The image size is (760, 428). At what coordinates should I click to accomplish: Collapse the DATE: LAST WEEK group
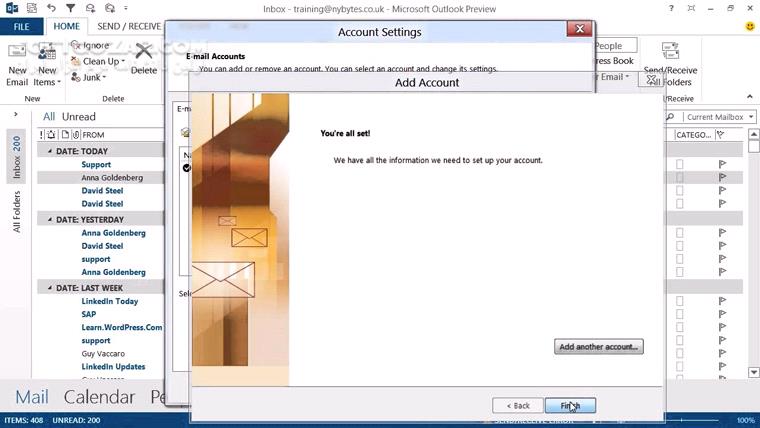(50, 288)
